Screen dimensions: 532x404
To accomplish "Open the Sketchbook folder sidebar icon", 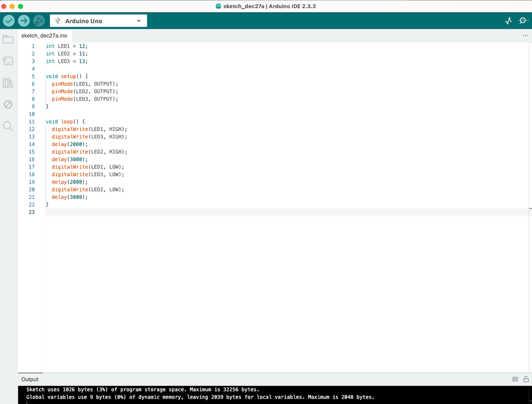I will click(x=8, y=39).
